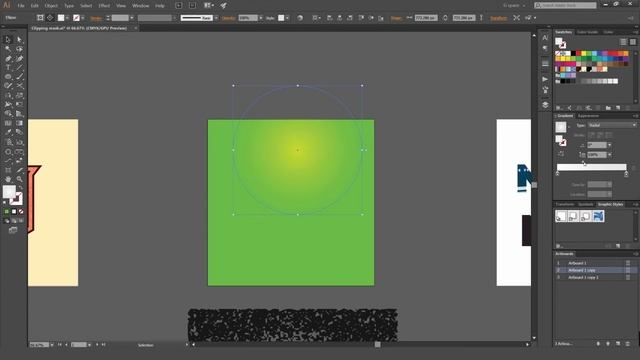Click the fill swatch in control bar
The height and width of the screenshot is (360, 640).
61,18
